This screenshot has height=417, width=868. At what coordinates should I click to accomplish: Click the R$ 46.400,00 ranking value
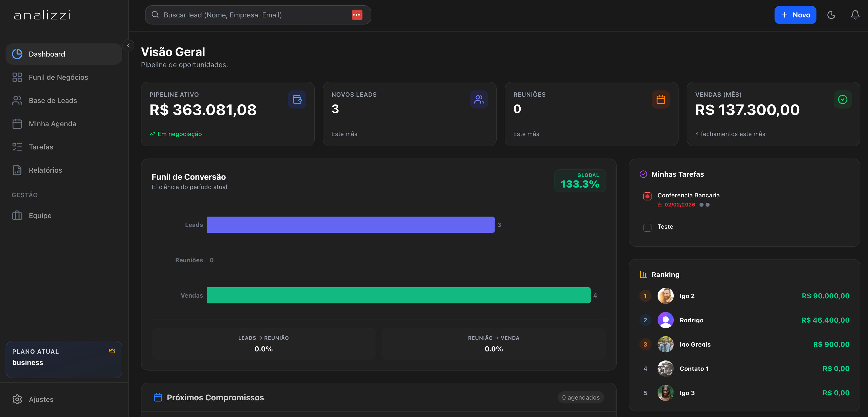tap(826, 320)
